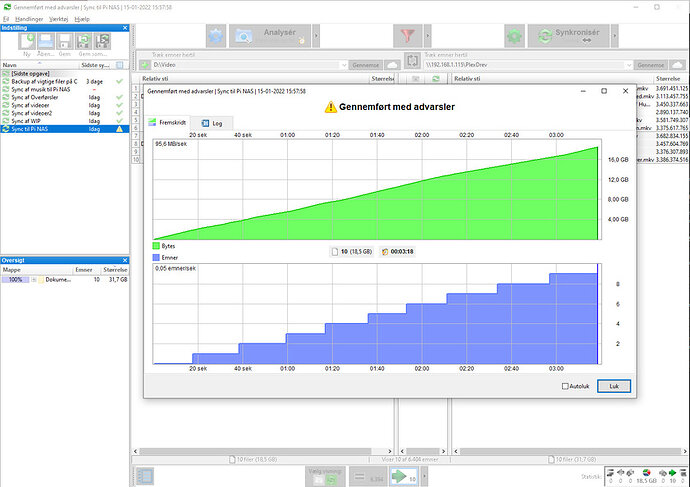Sort configurations by Navn column
The image size is (690, 487).
[40, 65]
